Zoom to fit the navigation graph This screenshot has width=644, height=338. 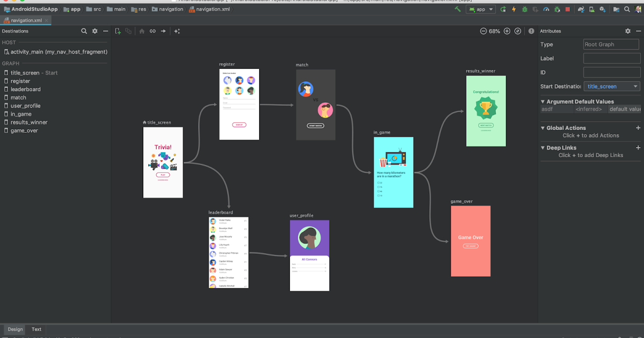coord(518,31)
